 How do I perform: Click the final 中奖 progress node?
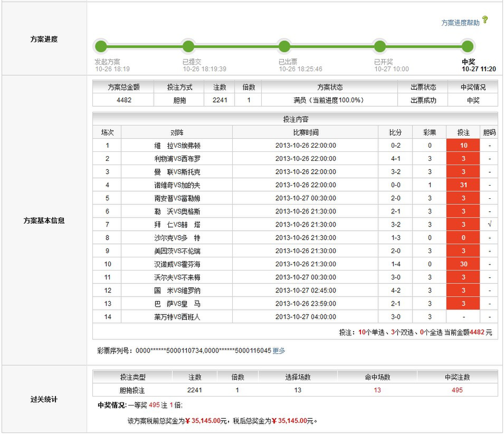click(x=468, y=47)
